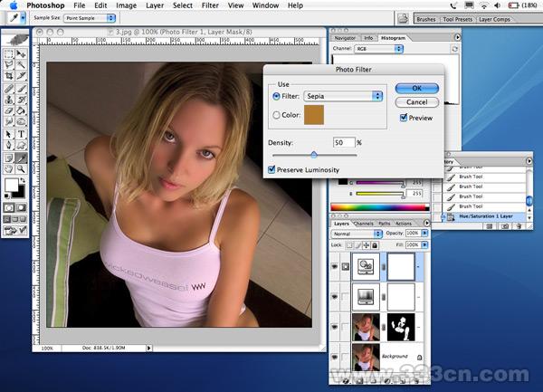Disable Preserve Luminosity checkbox
This screenshot has width=543, height=392.
click(x=272, y=168)
